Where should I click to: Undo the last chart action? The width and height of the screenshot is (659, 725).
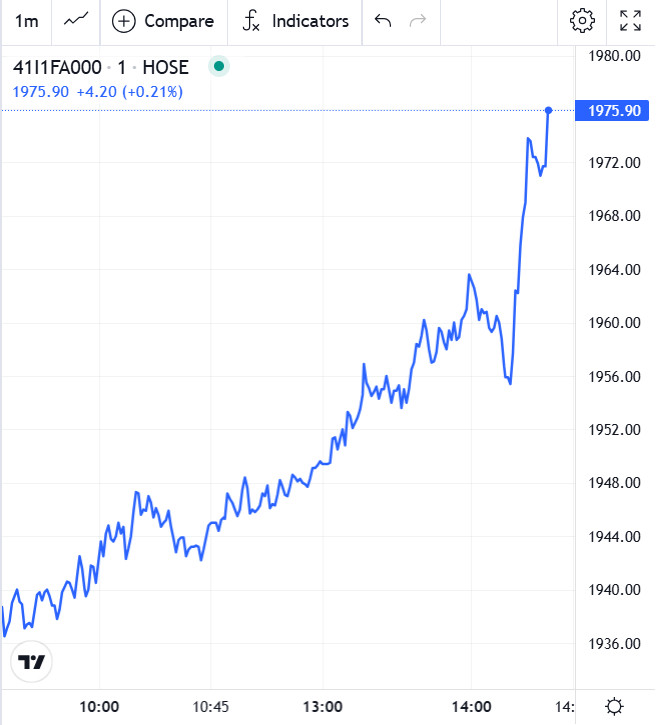point(382,21)
